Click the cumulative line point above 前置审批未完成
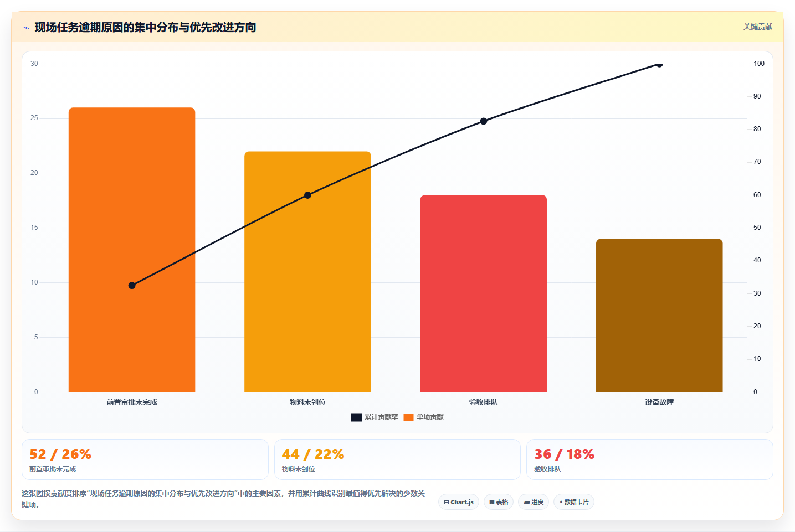This screenshot has height=532, width=795. tap(132, 286)
